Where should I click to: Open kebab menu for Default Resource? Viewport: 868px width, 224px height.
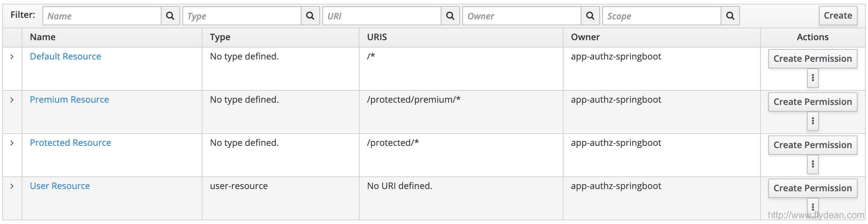pos(813,78)
